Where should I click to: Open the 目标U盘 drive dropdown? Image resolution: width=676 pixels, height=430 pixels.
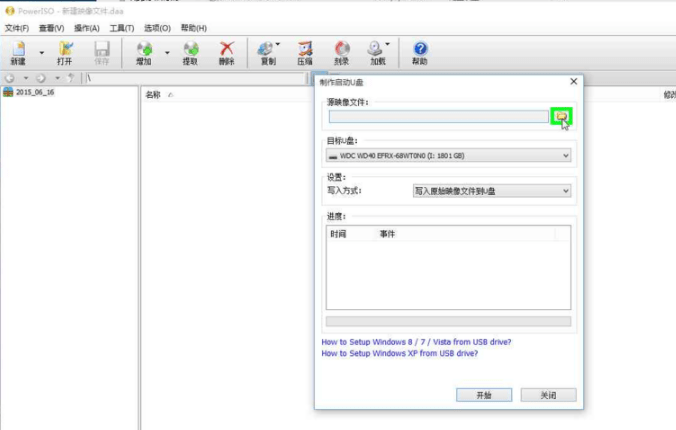(448, 156)
